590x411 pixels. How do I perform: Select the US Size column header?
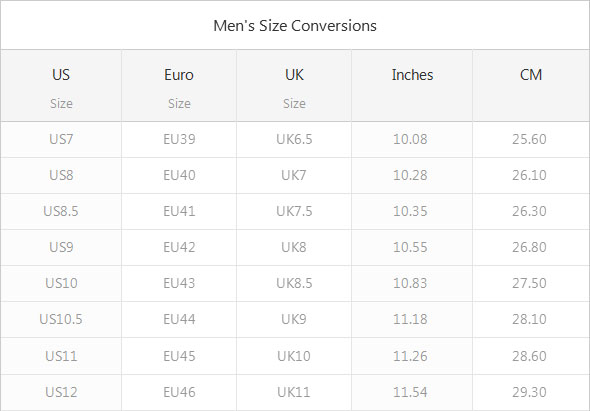click(61, 88)
